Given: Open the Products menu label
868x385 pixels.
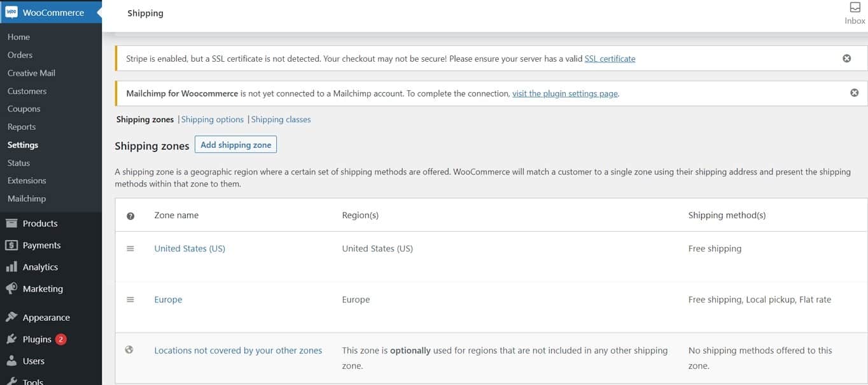Looking at the screenshot, I should (40, 223).
